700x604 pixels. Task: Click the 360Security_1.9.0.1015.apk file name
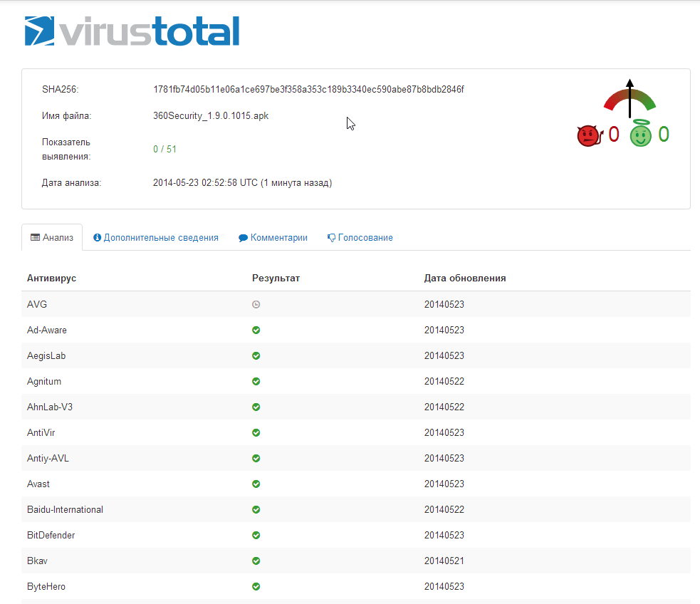[x=211, y=115]
